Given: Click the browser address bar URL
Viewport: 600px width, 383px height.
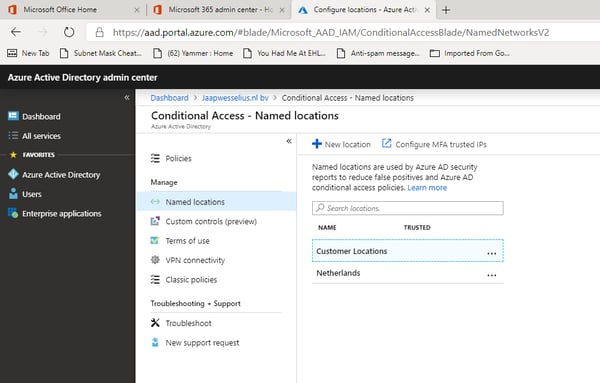Looking at the screenshot, I should pos(331,33).
